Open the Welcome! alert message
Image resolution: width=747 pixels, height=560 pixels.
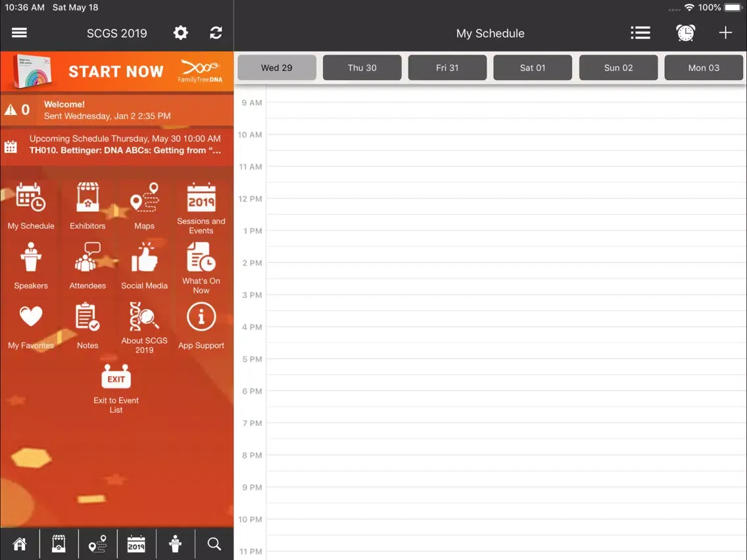click(117, 110)
